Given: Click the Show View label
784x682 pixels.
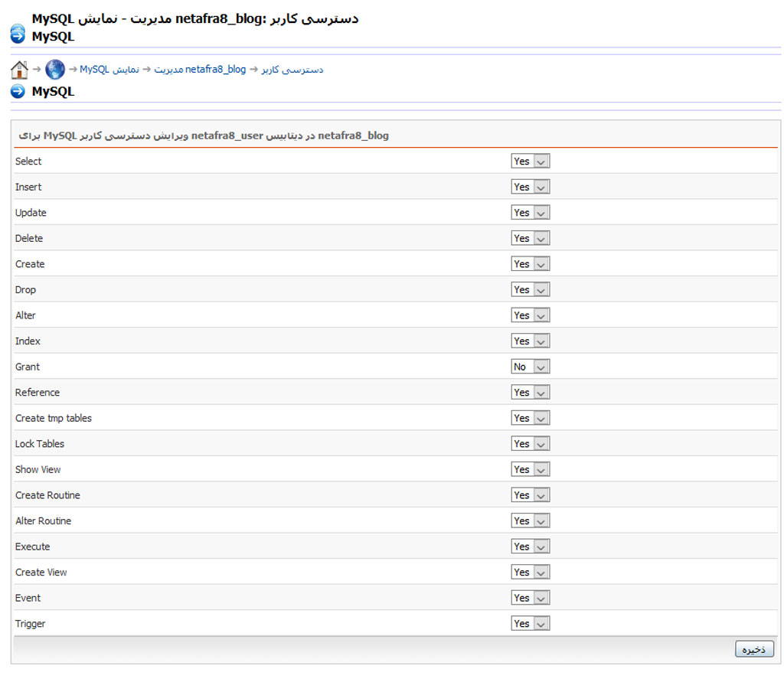Looking at the screenshot, I should pos(38,469).
